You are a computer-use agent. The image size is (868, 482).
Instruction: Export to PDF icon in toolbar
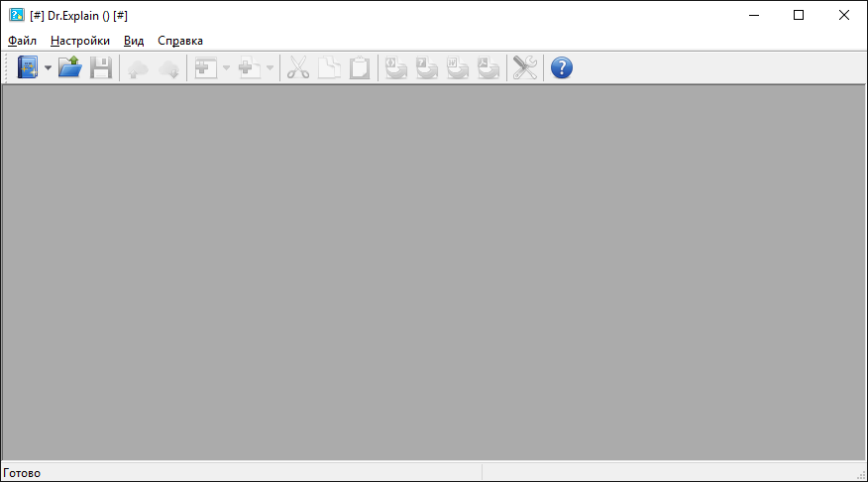(x=488, y=67)
